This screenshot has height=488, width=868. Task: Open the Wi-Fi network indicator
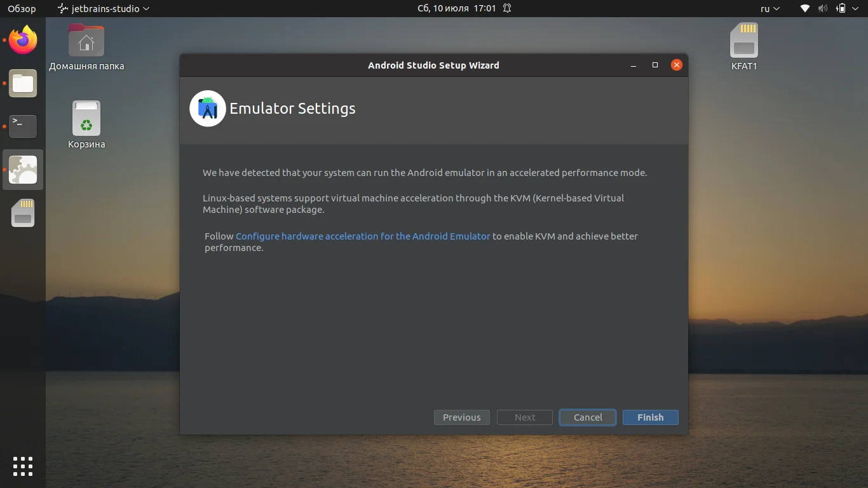pos(805,8)
